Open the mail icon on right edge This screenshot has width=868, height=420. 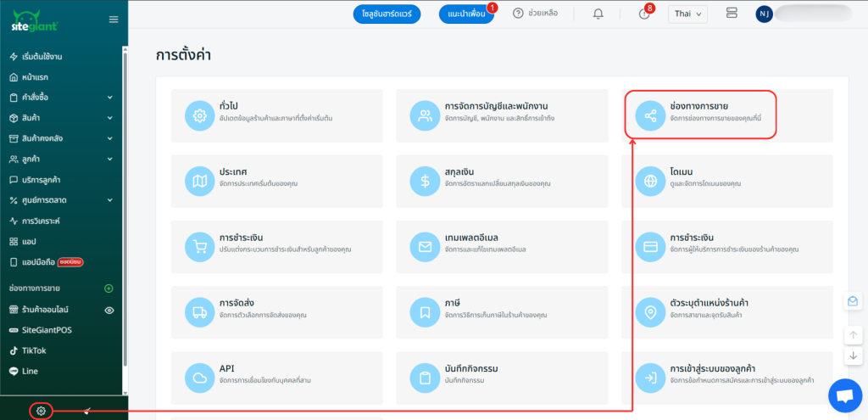(x=853, y=301)
